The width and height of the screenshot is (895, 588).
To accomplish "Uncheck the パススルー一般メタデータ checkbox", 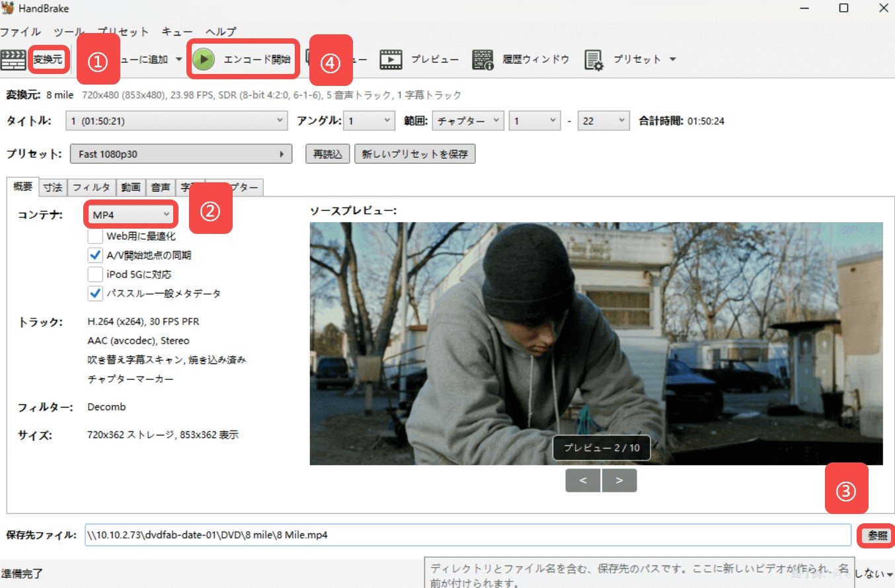I will click(95, 293).
